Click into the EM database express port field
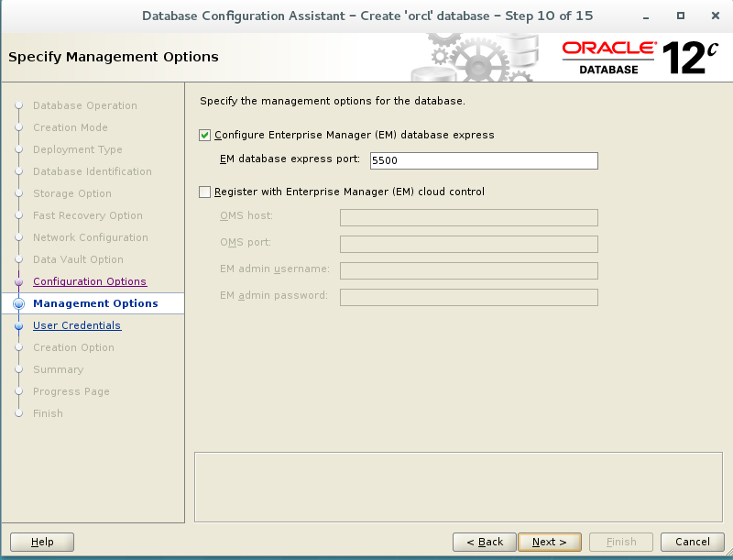Screen dimensions: 733x560 tap(484, 160)
